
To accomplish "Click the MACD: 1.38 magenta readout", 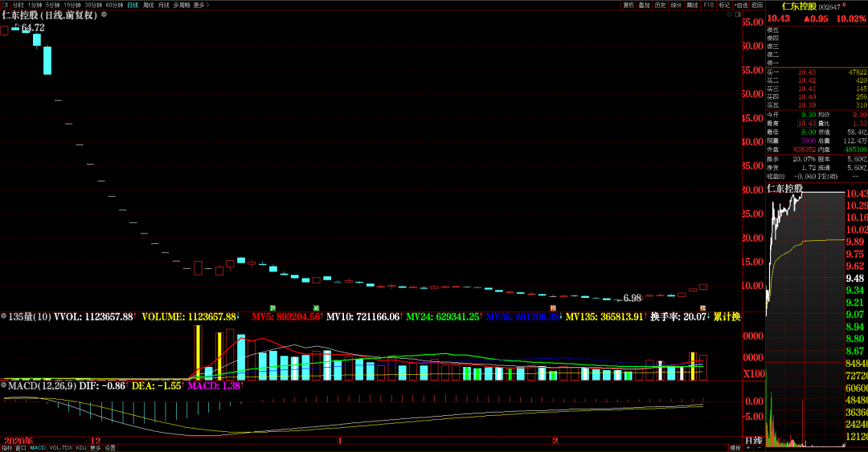I will click(x=215, y=385).
